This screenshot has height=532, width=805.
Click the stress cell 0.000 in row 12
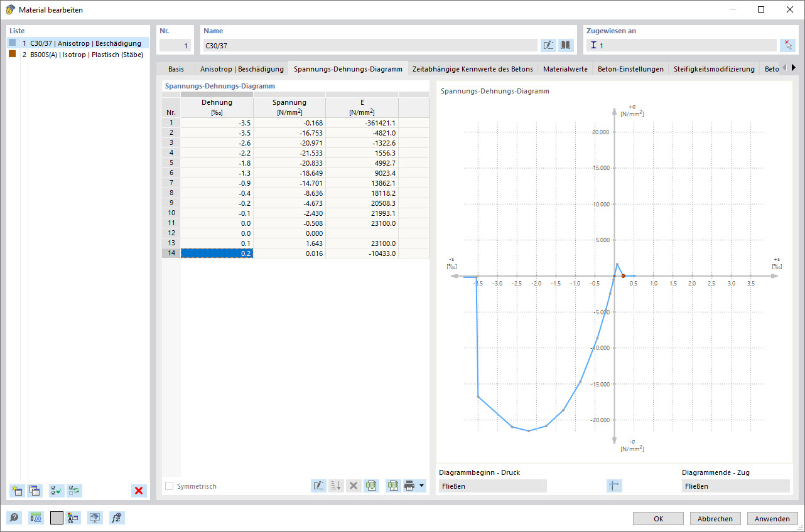[x=289, y=233]
